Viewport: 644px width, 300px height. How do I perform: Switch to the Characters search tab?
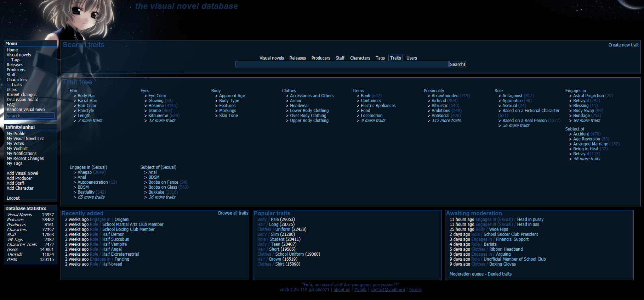(x=360, y=58)
